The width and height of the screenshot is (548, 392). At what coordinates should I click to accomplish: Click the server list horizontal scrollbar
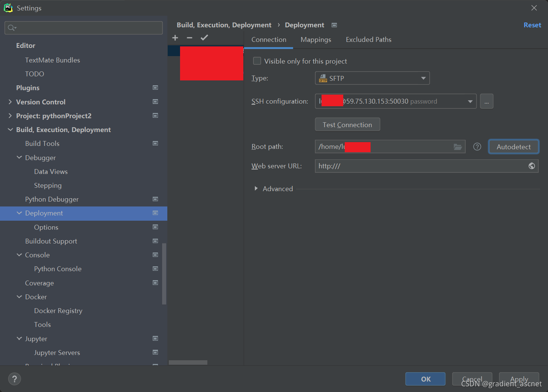(x=188, y=362)
